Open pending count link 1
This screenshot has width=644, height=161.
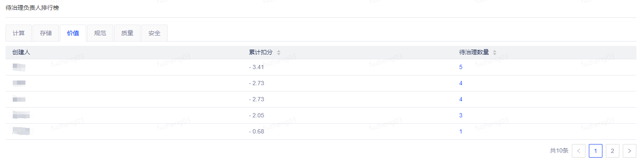coord(461,131)
